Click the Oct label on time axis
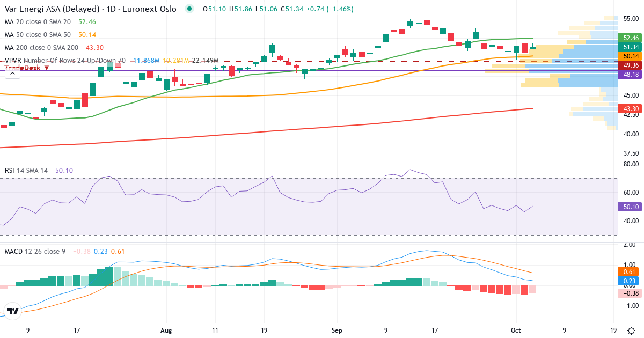Viewport: 644px width, 338px height. coord(516,330)
